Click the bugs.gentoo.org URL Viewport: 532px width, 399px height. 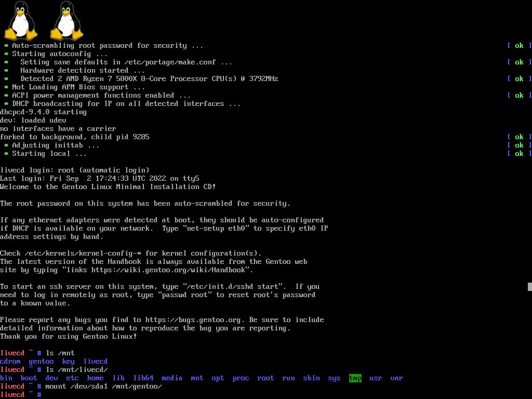tap(193, 320)
